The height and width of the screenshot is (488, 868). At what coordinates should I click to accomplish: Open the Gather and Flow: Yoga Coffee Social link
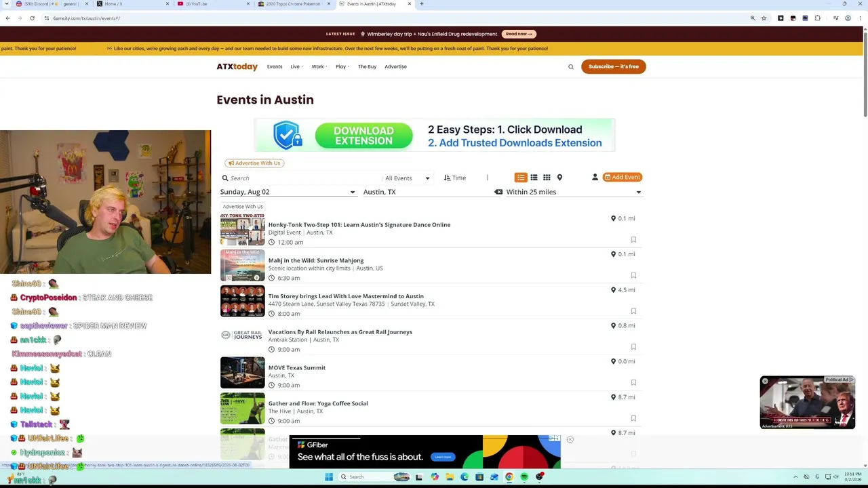318,404
